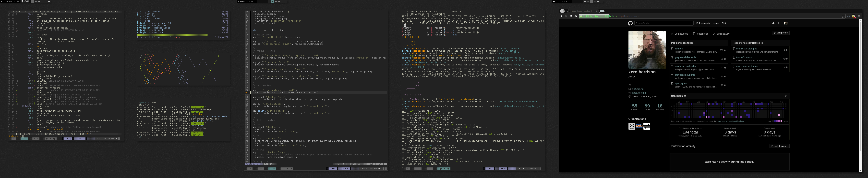The image size is (868, 178).
Task: Click the Contributions lock icon
Action: pyautogui.click(x=786, y=96)
